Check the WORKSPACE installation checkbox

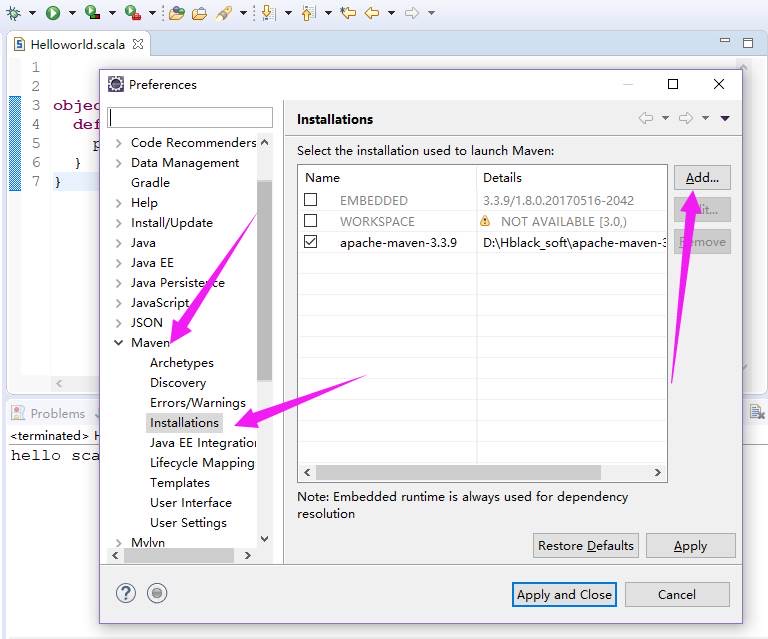(x=311, y=221)
